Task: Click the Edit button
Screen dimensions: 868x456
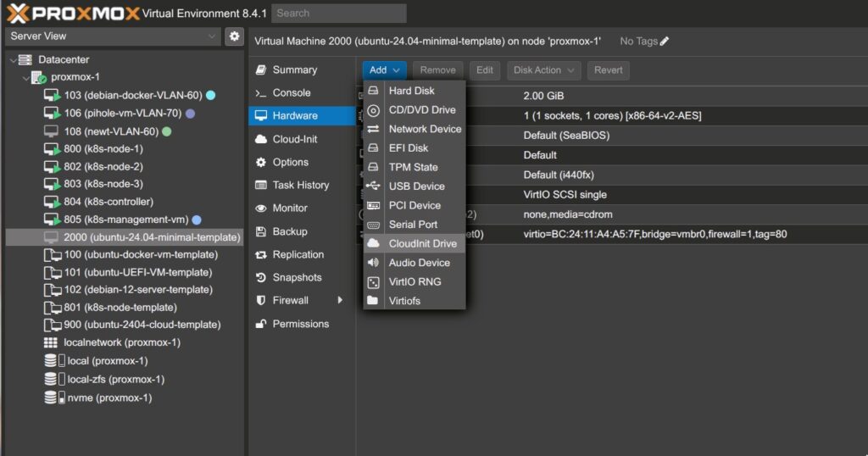Action: click(484, 70)
